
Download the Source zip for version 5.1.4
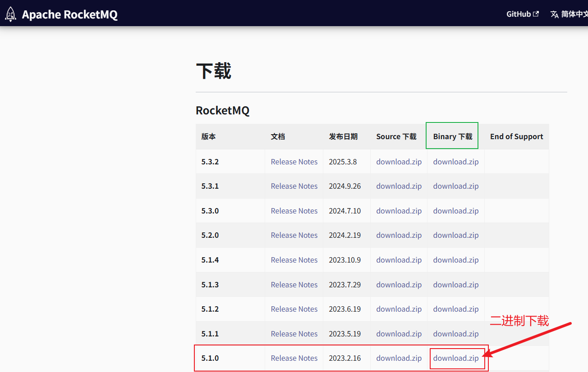tap(399, 260)
